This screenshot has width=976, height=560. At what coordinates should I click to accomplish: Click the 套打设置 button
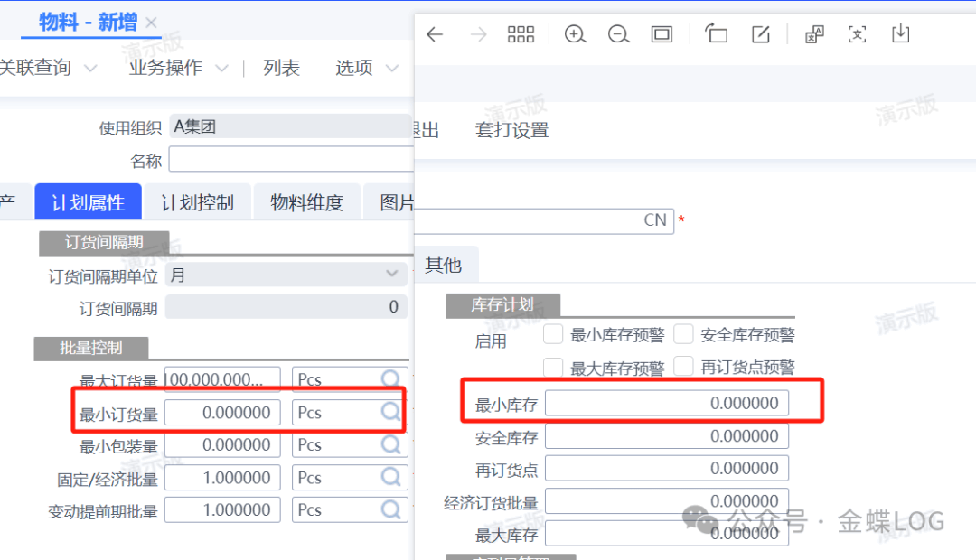(511, 130)
